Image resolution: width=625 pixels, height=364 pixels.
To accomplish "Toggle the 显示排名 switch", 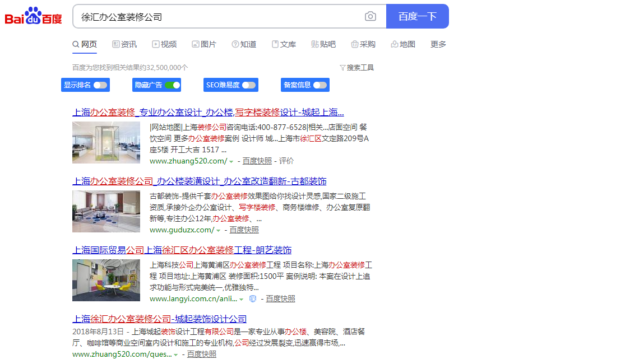I will (100, 85).
